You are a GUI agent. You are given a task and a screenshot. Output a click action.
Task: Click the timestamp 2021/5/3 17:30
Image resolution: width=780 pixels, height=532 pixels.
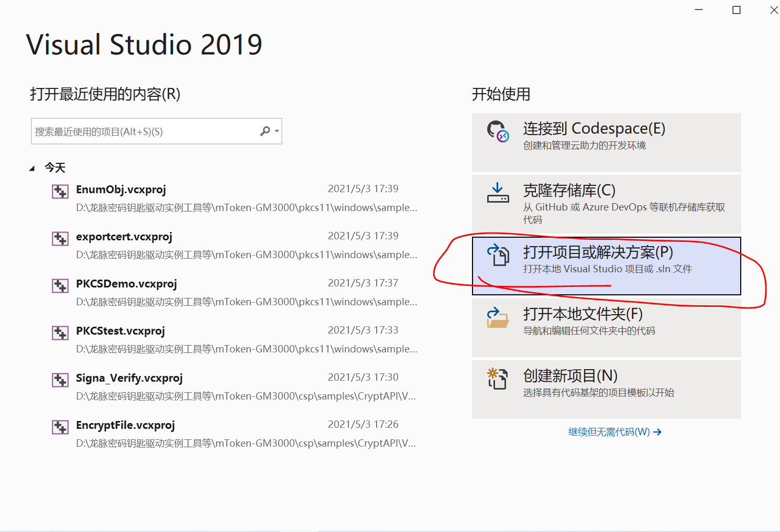pos(363,377)
